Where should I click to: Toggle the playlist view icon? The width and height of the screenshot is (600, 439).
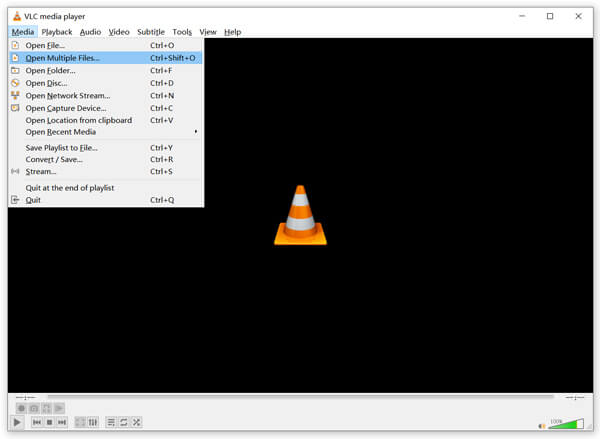click(x=111, y=422)
